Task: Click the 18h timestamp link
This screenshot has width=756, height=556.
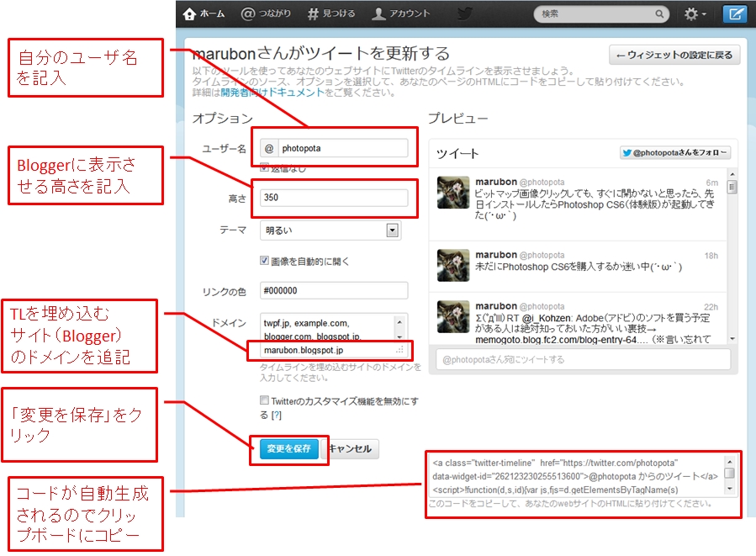Action: coord(711,256)
